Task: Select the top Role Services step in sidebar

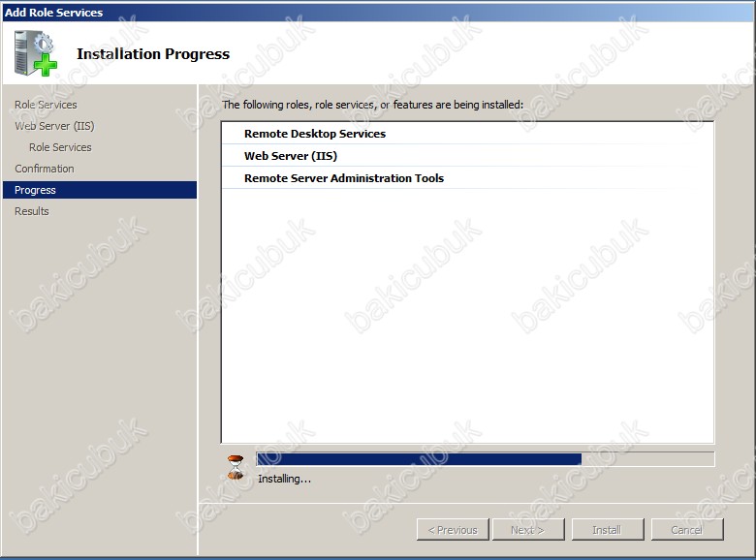Action: tap(46, 105)
